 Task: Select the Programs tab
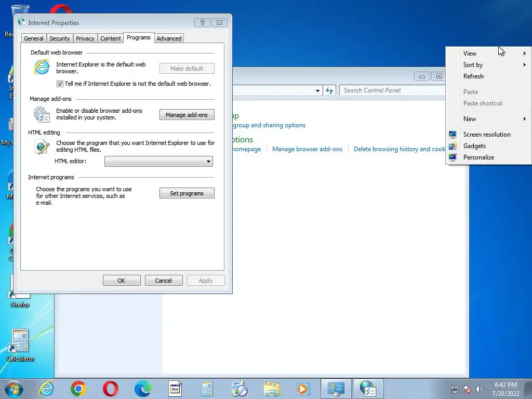tap(138, 37)
